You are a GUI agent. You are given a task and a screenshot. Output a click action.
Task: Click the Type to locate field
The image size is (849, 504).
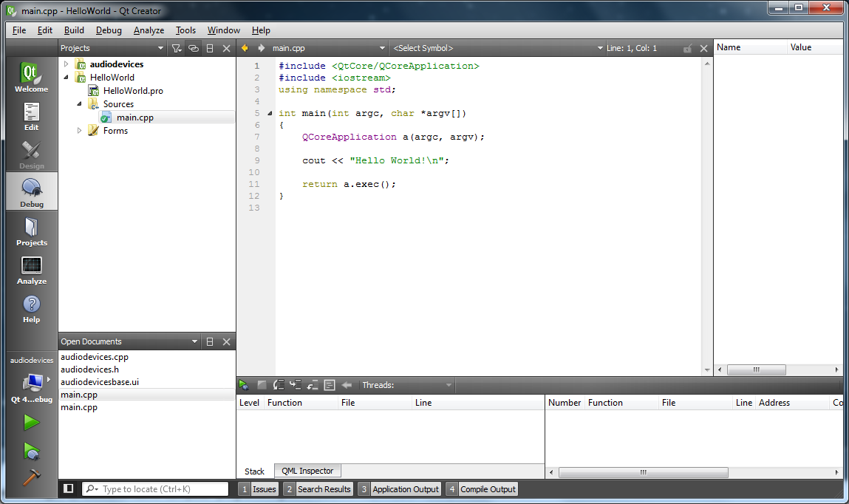tap(155, 488)
